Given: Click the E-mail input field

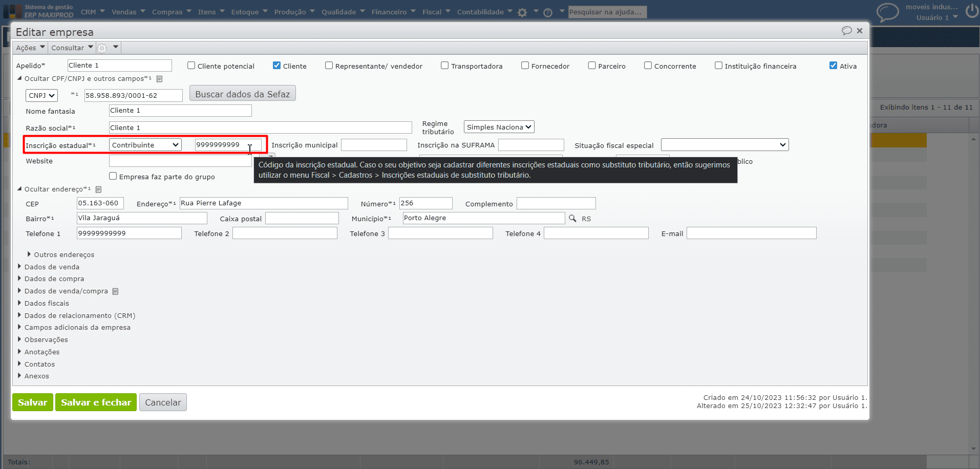Looking at the screenshot, I should click(752, 233).
